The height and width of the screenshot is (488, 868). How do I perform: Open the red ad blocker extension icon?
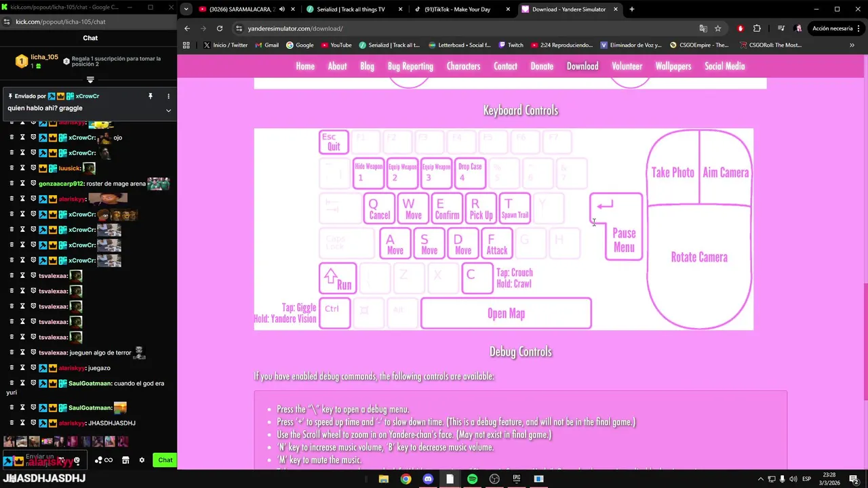point(741,28)
